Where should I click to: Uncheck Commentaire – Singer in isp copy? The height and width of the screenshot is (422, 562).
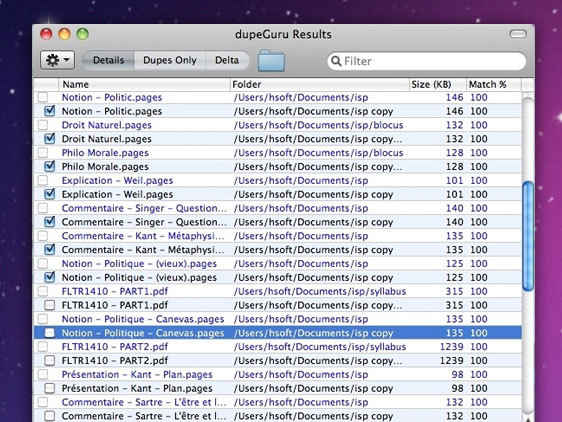[x=49, y=222]
